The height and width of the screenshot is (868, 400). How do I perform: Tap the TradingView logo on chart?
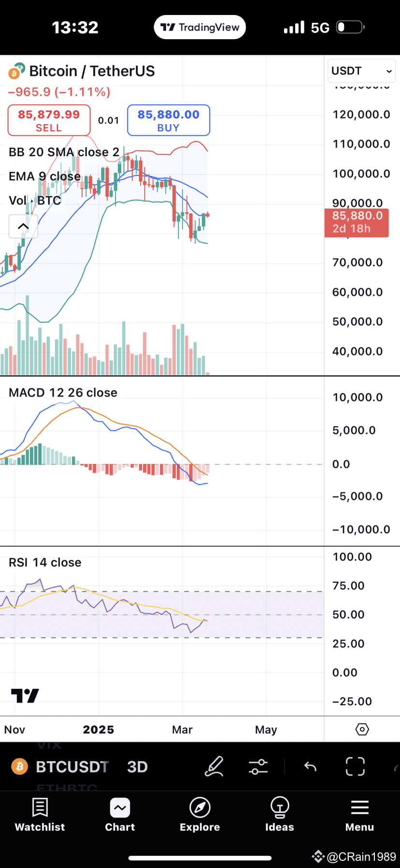25,696
